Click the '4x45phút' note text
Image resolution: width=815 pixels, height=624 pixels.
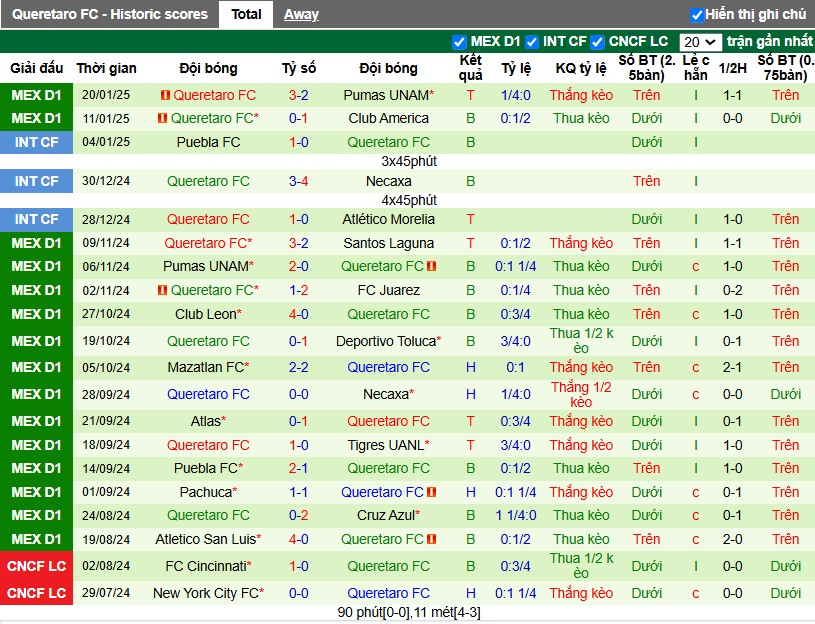point(409,200)
